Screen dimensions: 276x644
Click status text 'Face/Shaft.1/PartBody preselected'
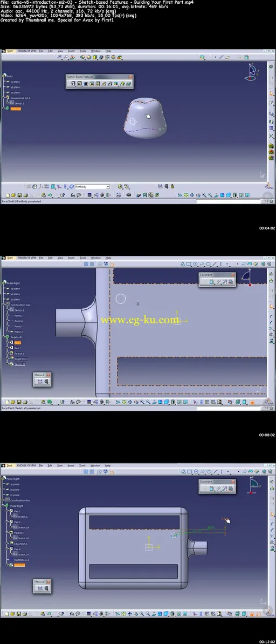pos(22,201)
